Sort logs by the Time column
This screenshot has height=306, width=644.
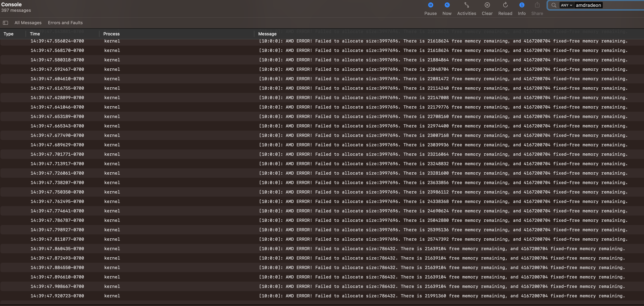click(x=35, y=34)
